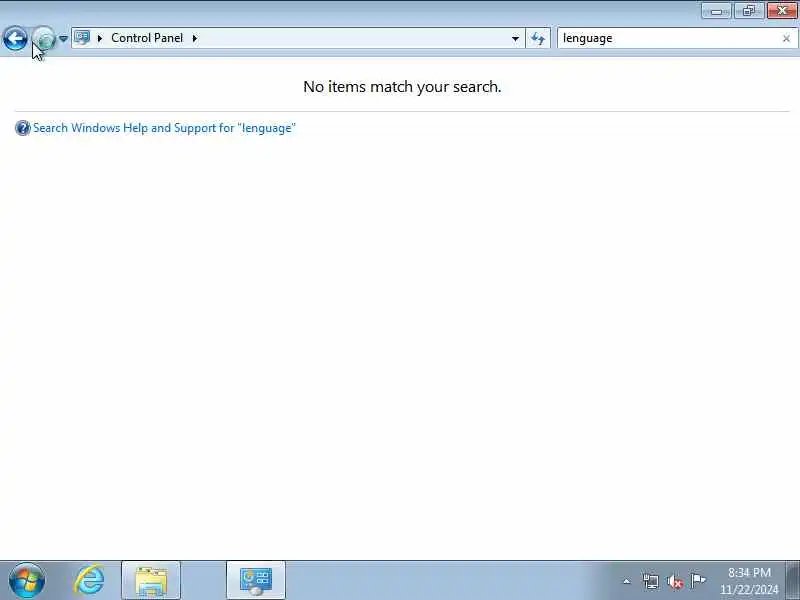Open Search Windows Help and Support link
Image resolution: width=800 pixels, height=600 pixels.
[164, 128]
